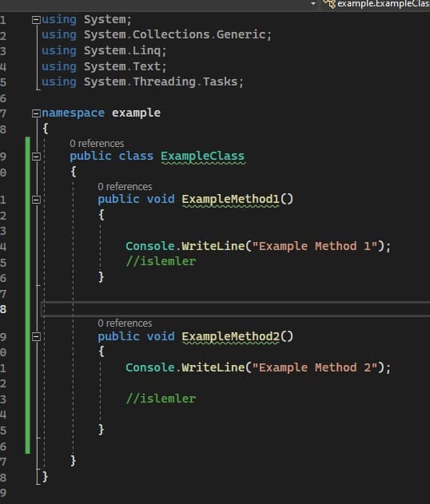Place cursor on the highlighted empty line

[x=236, y=309]
